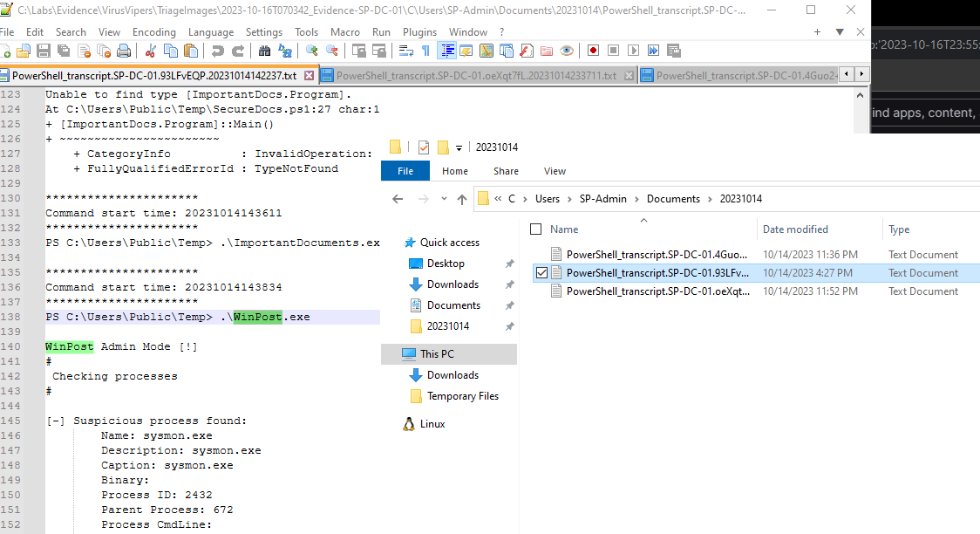
Task: Open the tab list dropdown triangle
Action: tap(840, 32)
